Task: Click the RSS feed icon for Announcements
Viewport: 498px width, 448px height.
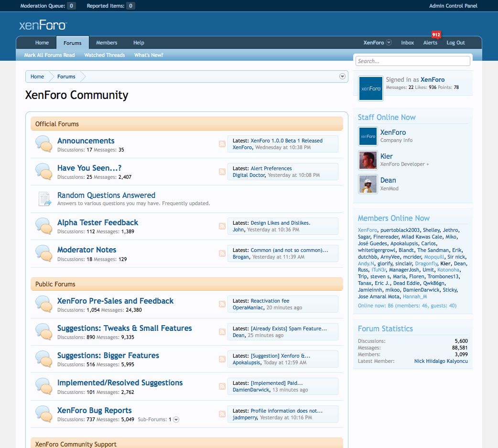Action: click(x=222, y=144)
